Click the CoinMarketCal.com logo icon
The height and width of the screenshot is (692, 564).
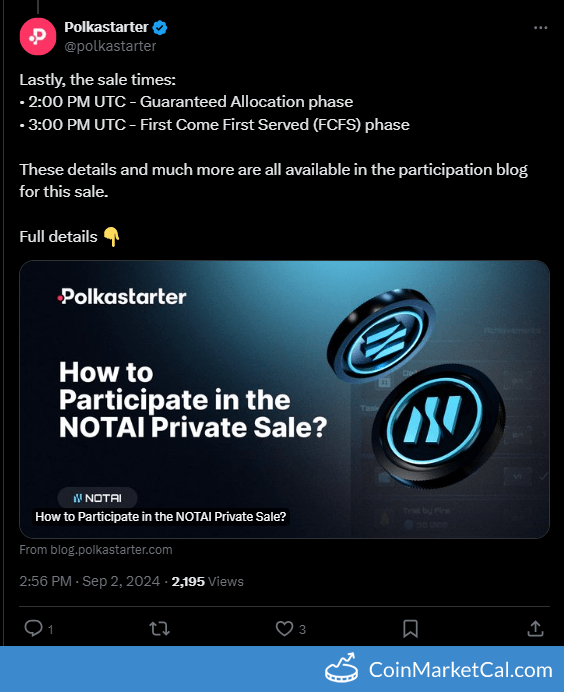coord(342,668)
